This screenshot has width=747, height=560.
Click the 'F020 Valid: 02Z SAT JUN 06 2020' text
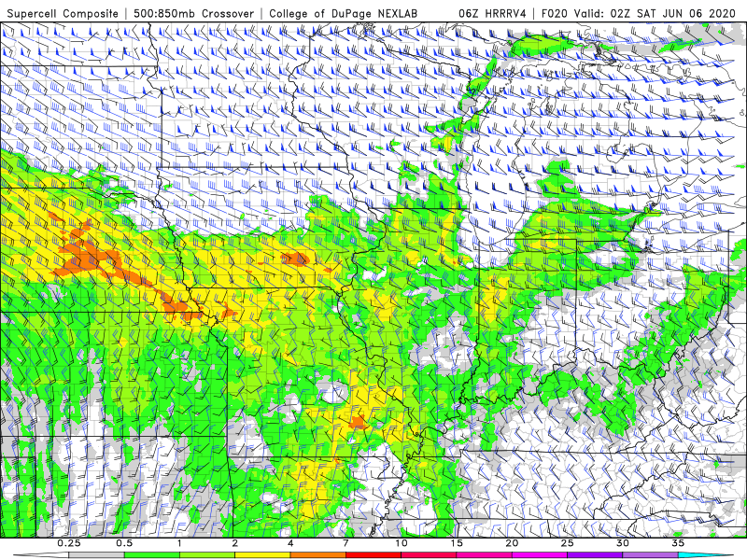click(x=639, y=13)
